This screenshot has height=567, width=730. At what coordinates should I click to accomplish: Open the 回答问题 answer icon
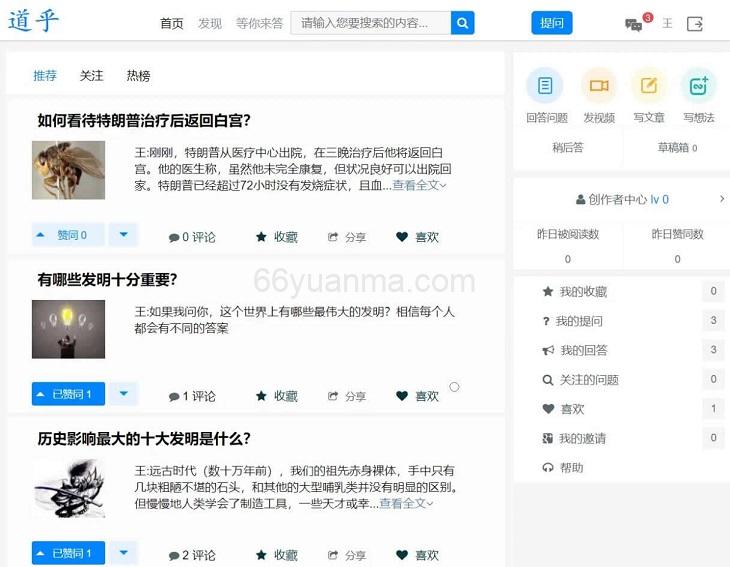(x=545, y=86)
